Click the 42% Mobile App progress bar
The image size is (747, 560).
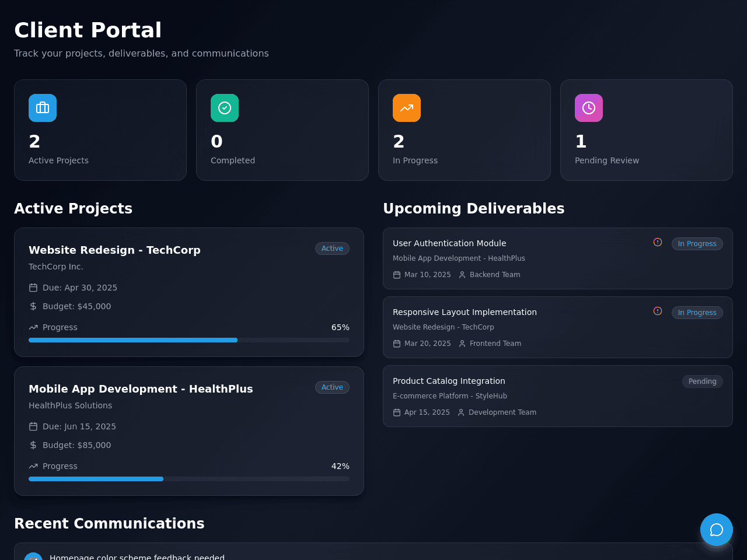[189, 479]
